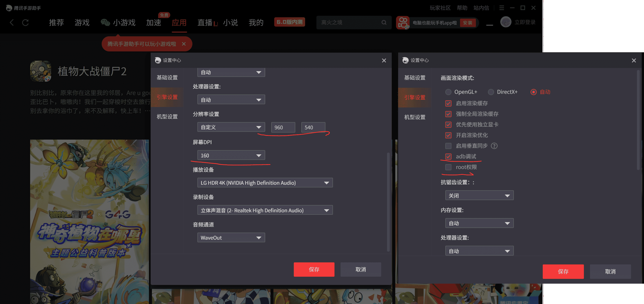Open the WaveOut audio channel dropdown

[231, 238]
